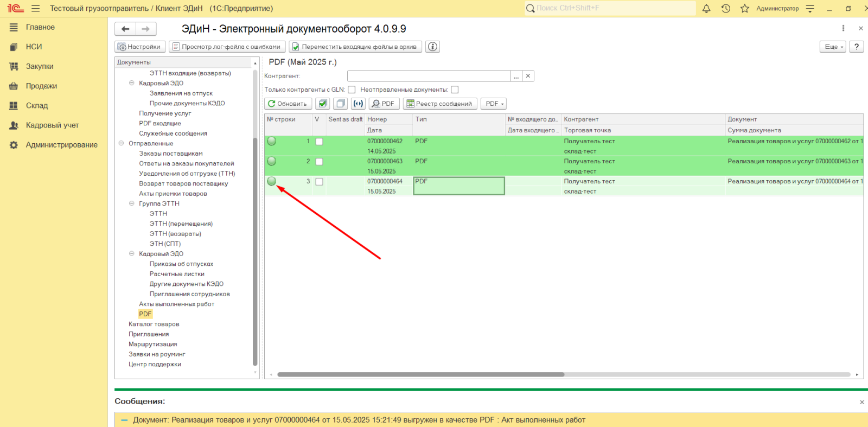Image resolution: width=868 pixels, height=427 pixels.
Task: Click the check-all documents icon button
Action: [323, 104]
